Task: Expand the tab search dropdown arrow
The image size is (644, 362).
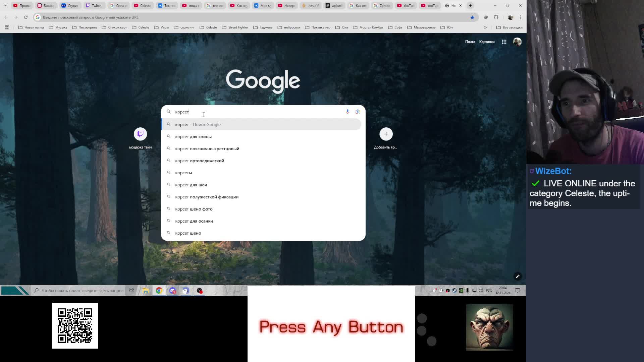Action: pos(5,6)
